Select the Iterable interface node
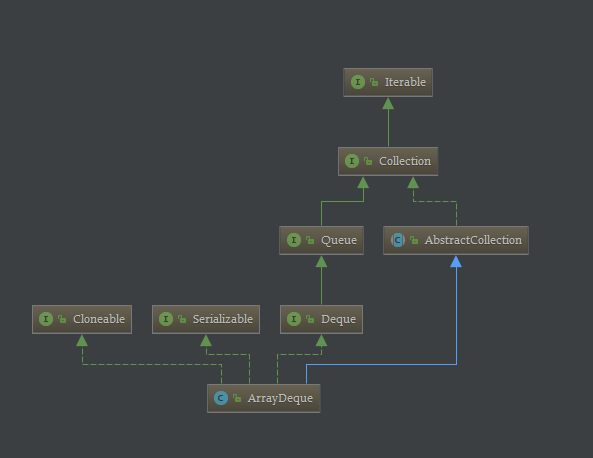Image resolution: width=593 pixels, height=458 pixels. 388,82
